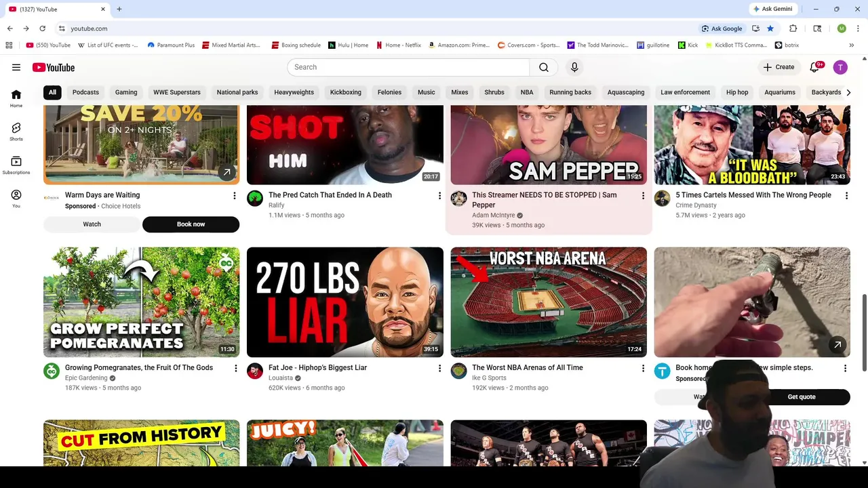868x488 pixels.
Task: Click the YouTube logo
Action: click(x=53, y=67)
